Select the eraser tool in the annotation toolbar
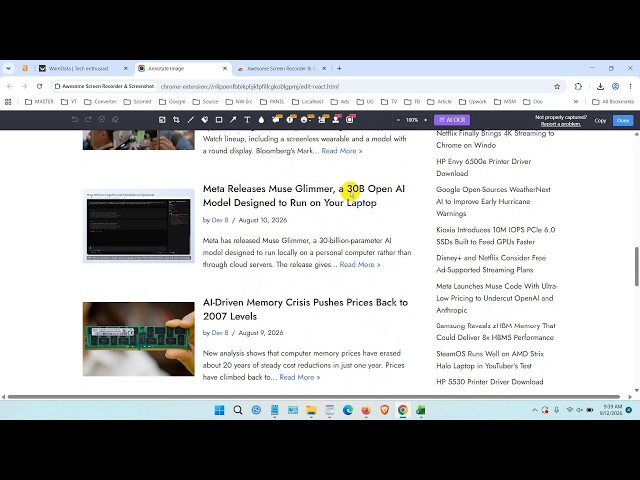This screenshot has height=480, width=640. tap(115, 120)
